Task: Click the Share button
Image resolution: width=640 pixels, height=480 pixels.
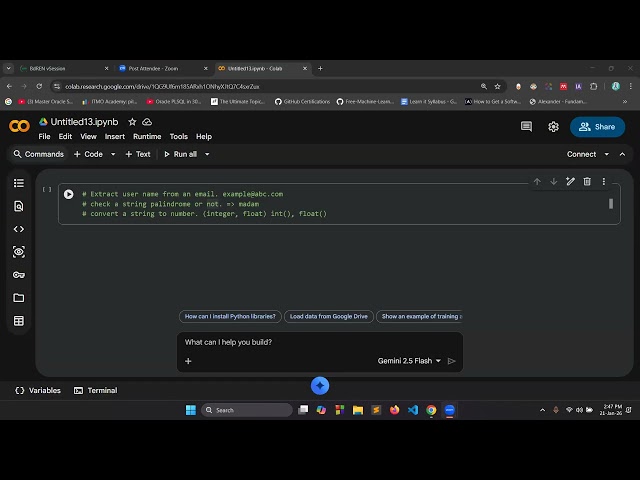Action: [x=597, y=127]
